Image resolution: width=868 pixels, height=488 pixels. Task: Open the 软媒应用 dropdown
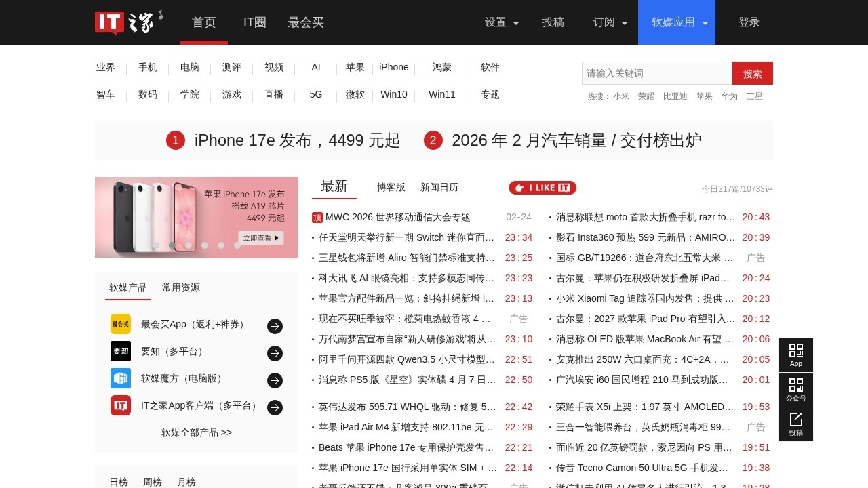[x=679, y=22]
